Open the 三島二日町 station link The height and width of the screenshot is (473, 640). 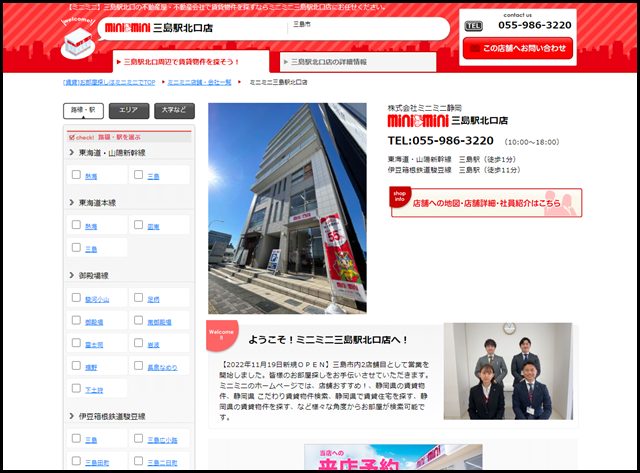[x=162, y=462]
